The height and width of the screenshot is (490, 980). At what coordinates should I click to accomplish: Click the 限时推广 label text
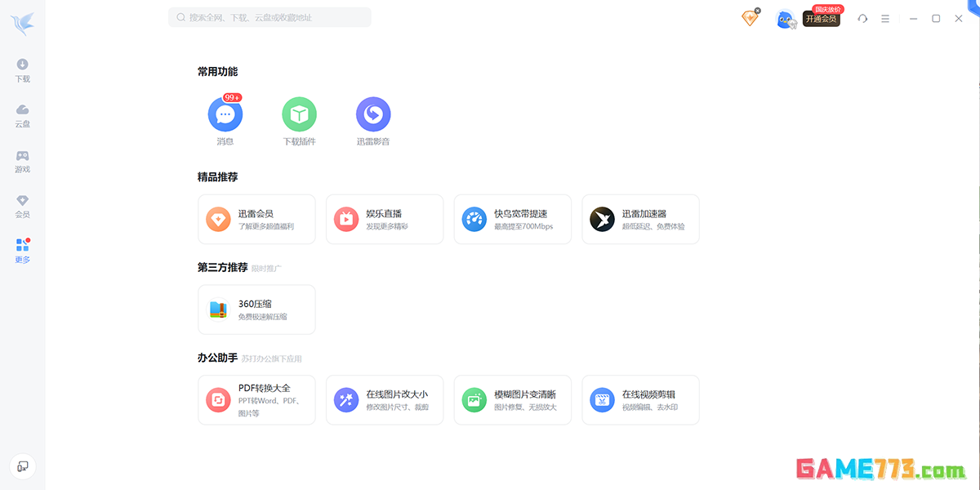[266, 268]
